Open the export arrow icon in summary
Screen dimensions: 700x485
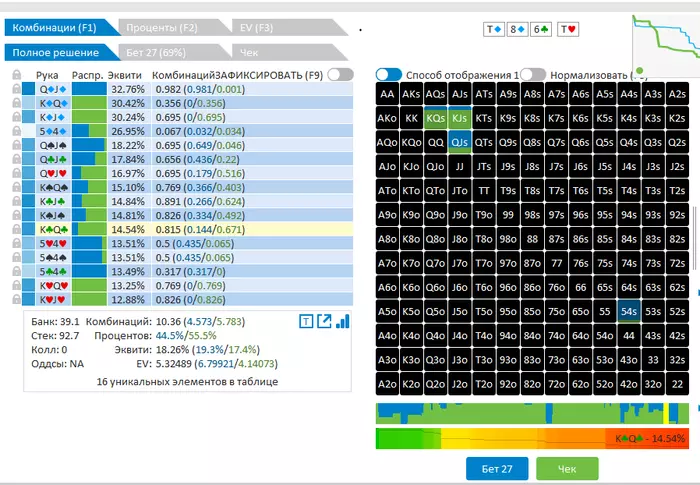click(325, 321)
